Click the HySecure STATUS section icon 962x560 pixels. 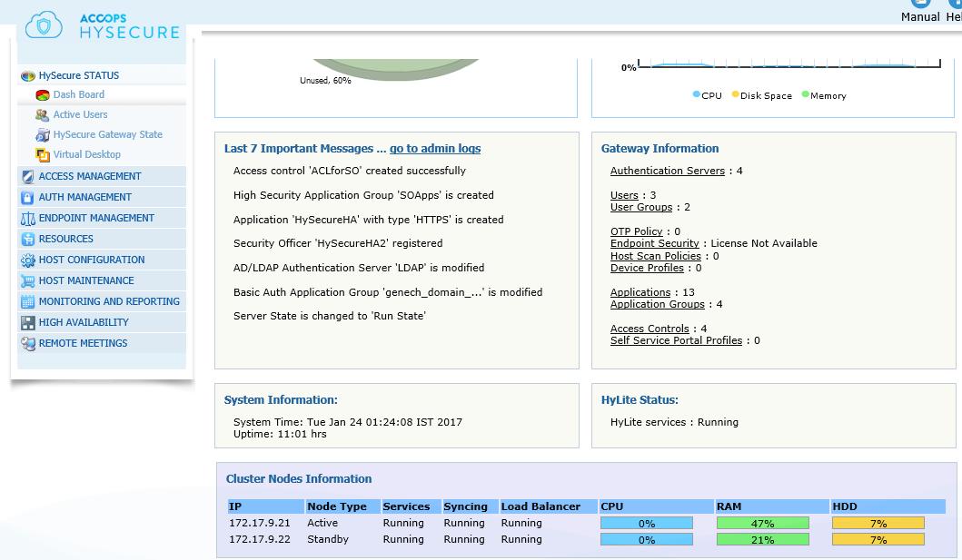click(27, 76)
